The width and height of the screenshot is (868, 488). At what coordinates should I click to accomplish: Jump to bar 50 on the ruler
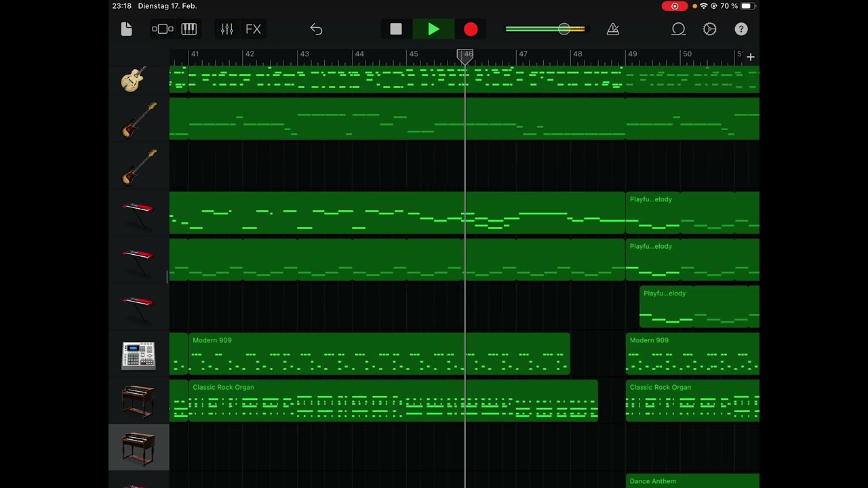(x=687, y=54)
